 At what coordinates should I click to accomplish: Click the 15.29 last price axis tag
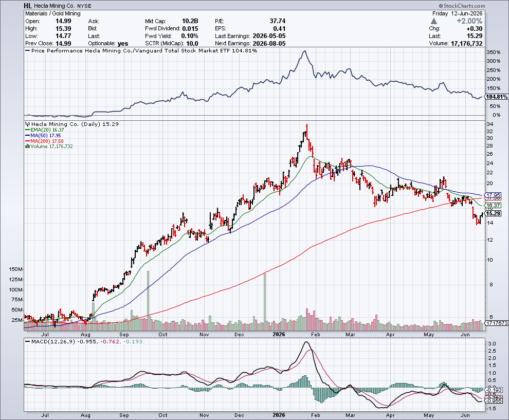pyautogui.click(x=493, y=213)
